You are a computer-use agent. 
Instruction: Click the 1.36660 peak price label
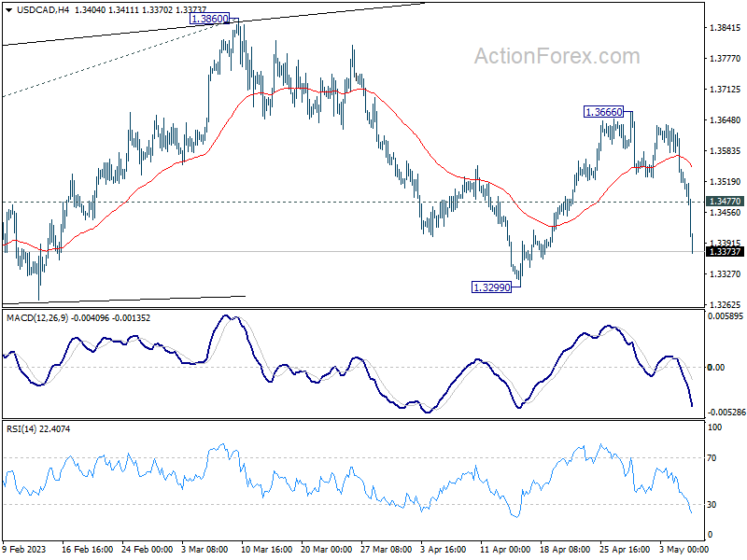pos(603,112)
